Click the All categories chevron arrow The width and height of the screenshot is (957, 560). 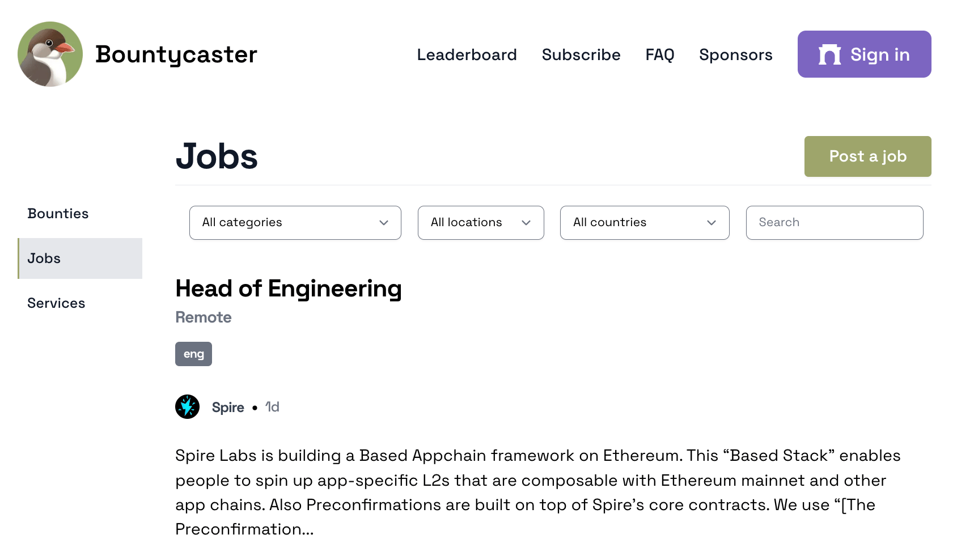point(384,223)
